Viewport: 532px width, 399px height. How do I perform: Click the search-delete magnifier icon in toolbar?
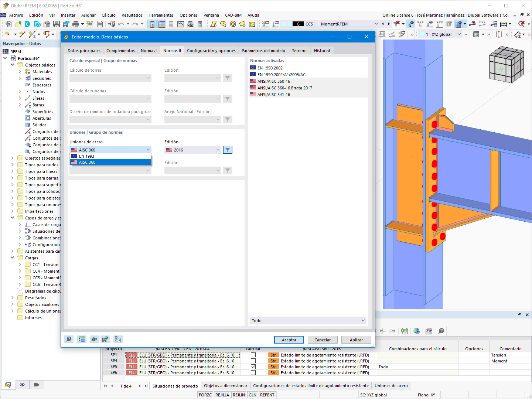click(x=521, y=24)
